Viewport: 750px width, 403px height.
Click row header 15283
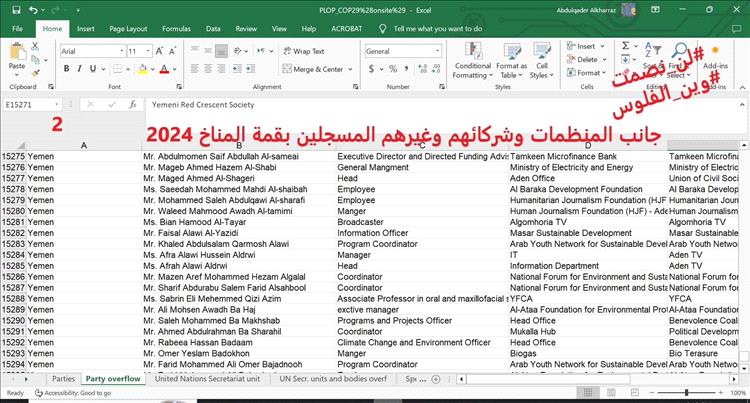13,244
